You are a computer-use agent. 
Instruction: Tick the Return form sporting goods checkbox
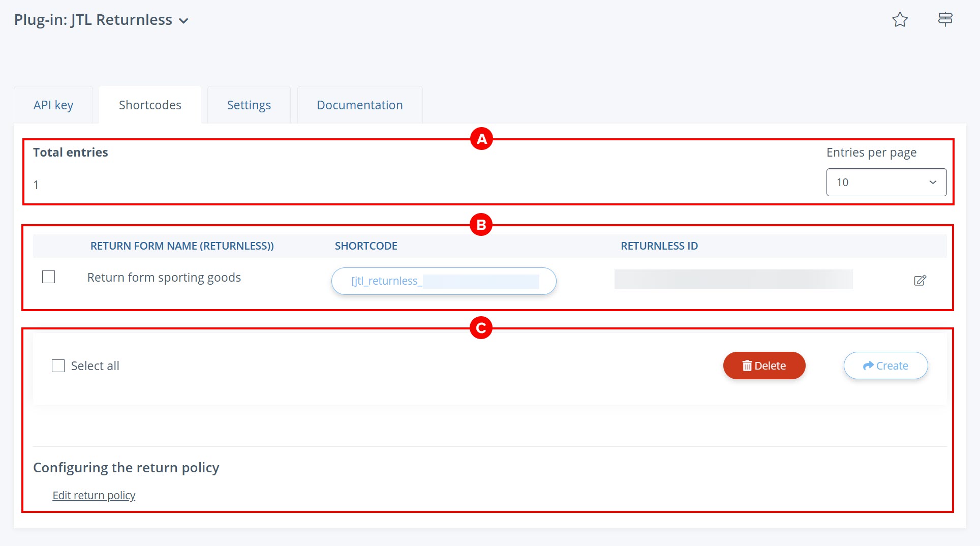point(49,277)
